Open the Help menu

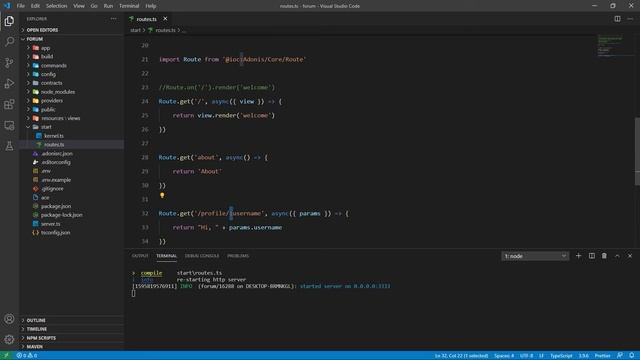pos(151,6)
